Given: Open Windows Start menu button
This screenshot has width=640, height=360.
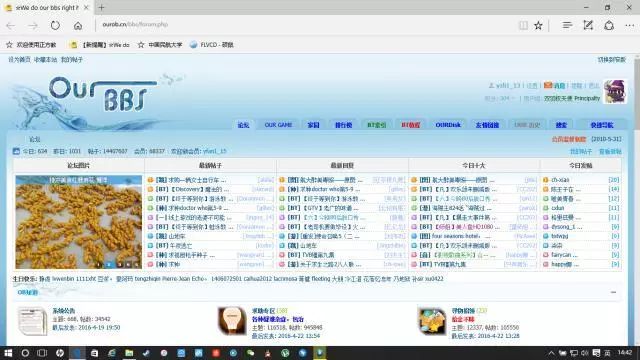Looking at the screenshot, I should (8, 353).
